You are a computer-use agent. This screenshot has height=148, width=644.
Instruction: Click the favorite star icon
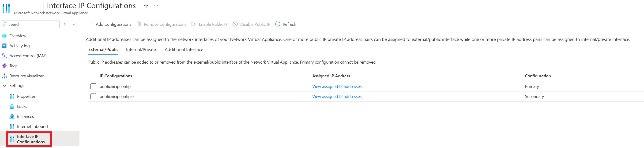(146, 6)
